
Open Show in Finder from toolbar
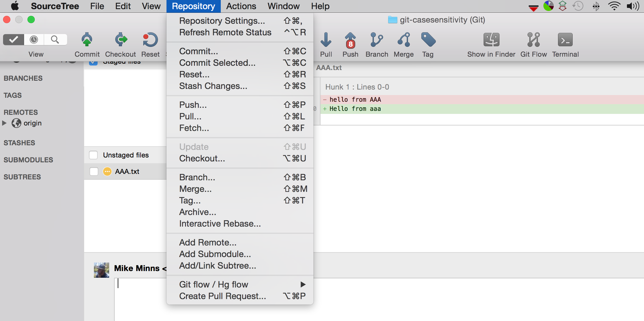click(491, 40)
